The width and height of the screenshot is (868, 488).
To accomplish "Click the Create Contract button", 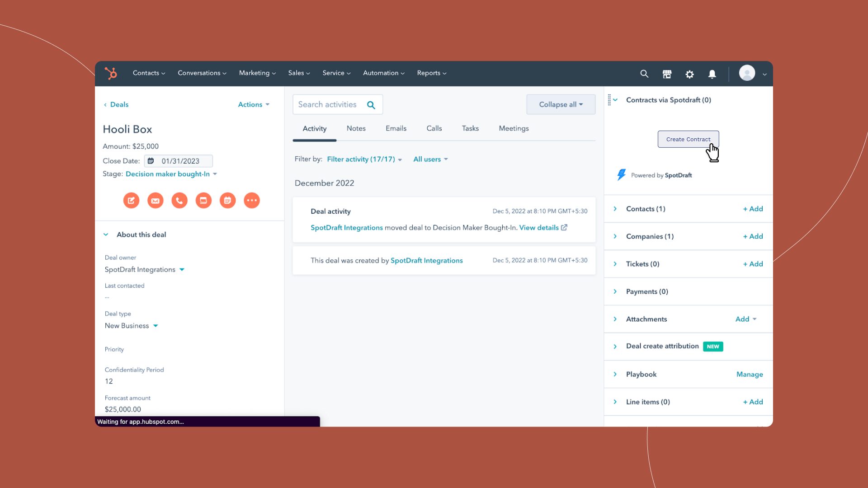I will click(688, 139).
